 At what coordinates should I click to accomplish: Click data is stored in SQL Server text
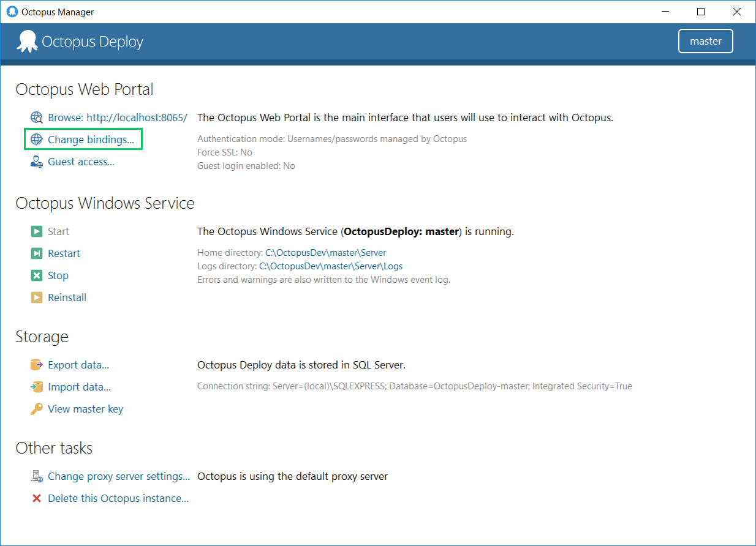click(301, 365)
